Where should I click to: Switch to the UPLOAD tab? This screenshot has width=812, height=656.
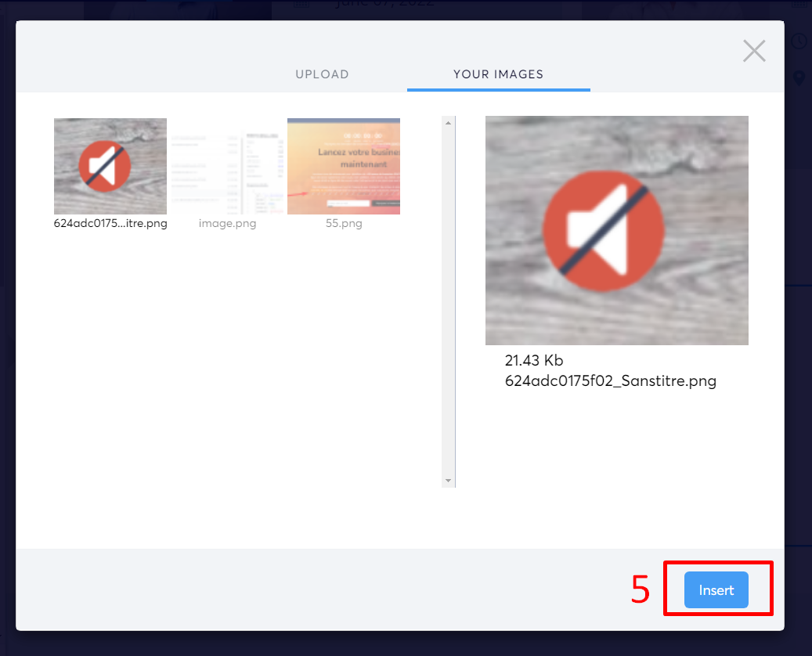322,74
